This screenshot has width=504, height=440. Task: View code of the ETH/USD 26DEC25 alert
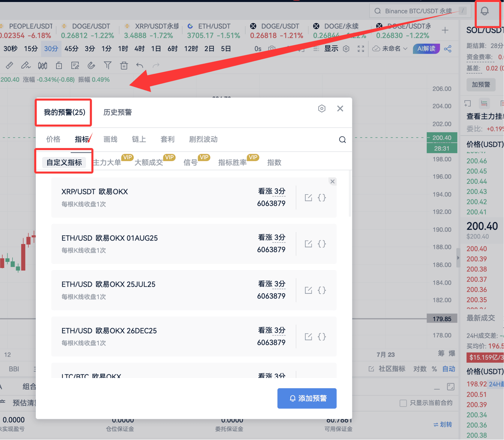322,337
